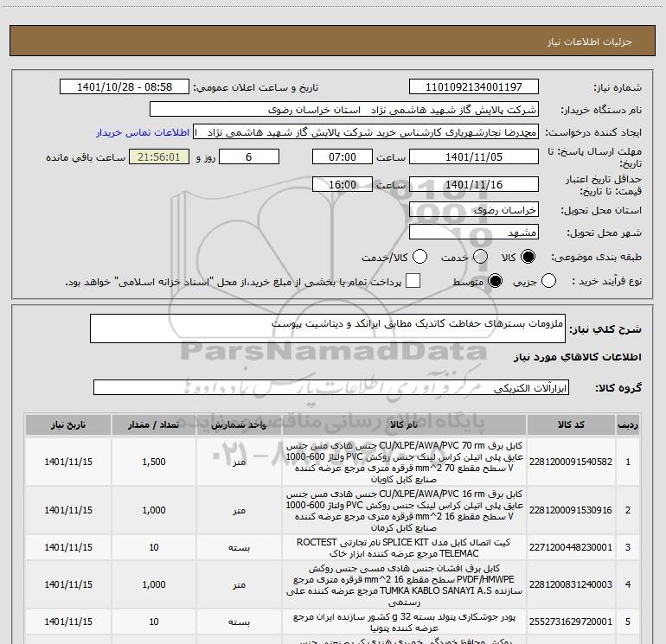Image resolution: width=666 pixels, height=644 pixels.
Task: Click the کد کالا column header
Action: pyautogui.click(x=573, y=426)
